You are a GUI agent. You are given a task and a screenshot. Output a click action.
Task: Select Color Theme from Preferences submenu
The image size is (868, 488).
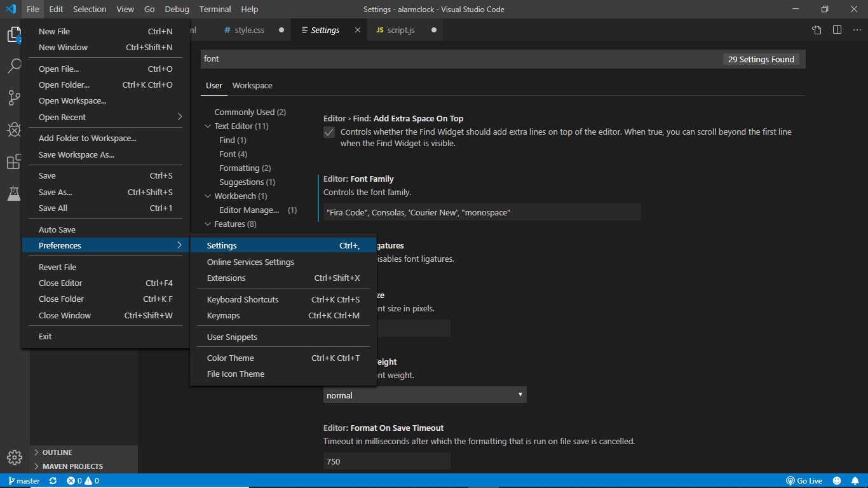coord(230,358)
